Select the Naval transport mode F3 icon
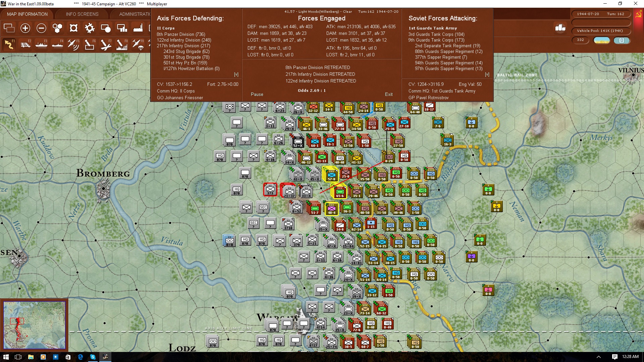Image resolution: width=644 pixels, height=362 pixels. 41,45
